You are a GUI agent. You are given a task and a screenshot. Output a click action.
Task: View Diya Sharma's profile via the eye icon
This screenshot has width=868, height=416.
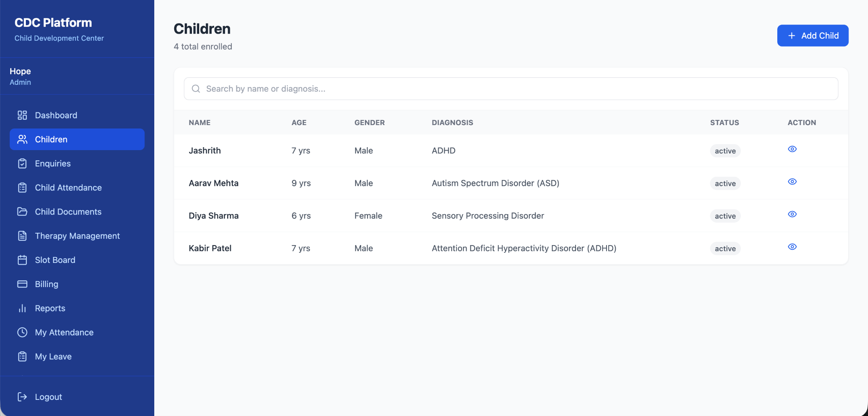coord(792,215)
